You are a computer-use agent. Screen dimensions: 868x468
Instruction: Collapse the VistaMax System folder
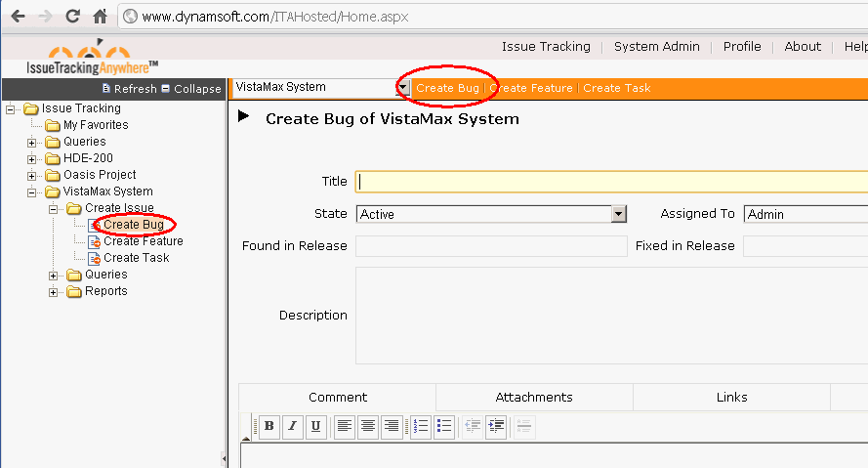[x=31, y=192]
